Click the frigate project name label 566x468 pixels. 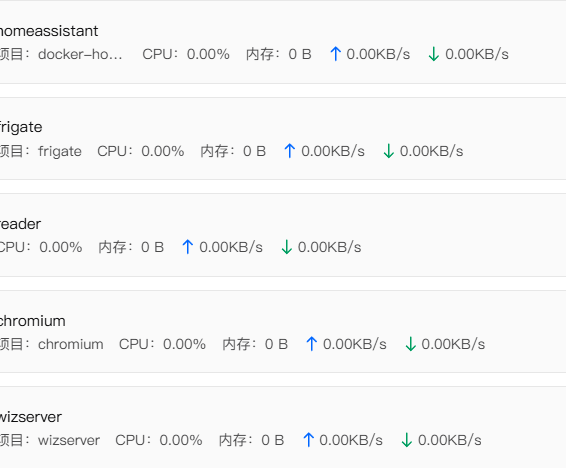tap(60, 151)
